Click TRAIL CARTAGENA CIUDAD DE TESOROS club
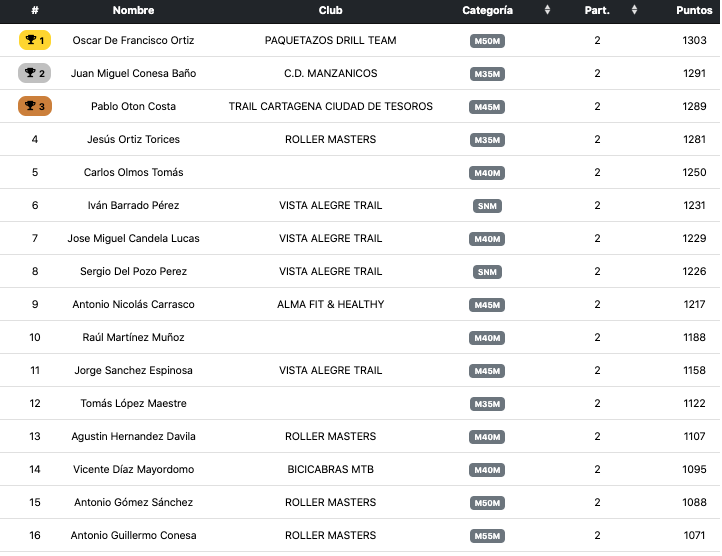The height and width of the screenshot is (556, 722). pyautogui.click(x=330, y=107)
